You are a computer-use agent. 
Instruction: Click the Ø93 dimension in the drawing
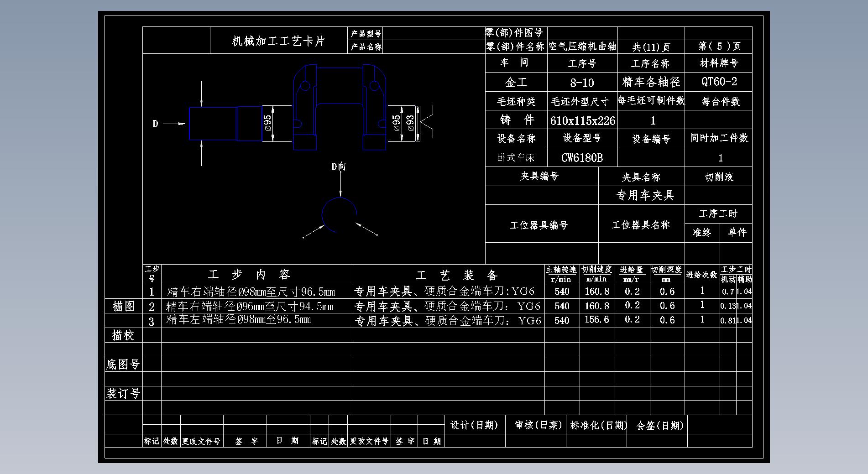(410, 123)
